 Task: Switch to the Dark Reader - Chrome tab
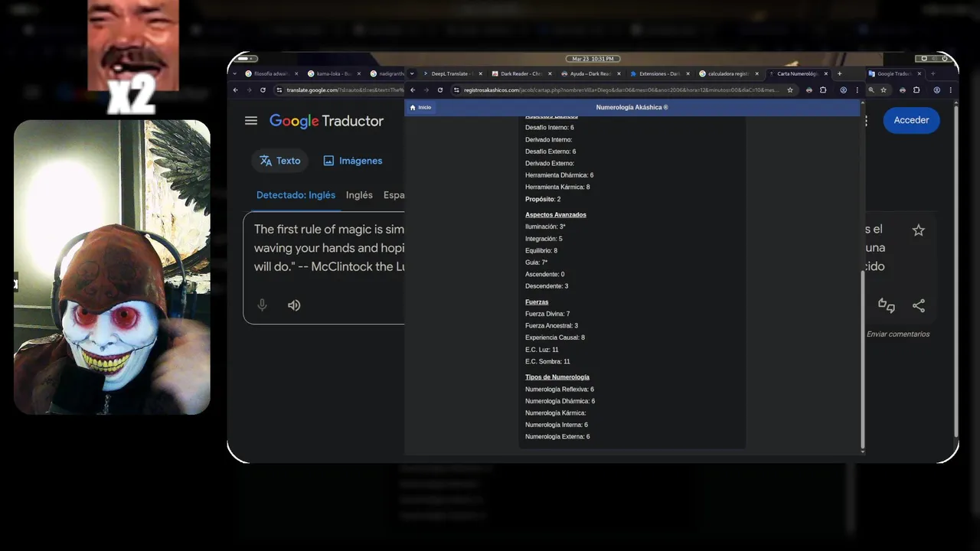pyautogui.click(x=521, y=73)
